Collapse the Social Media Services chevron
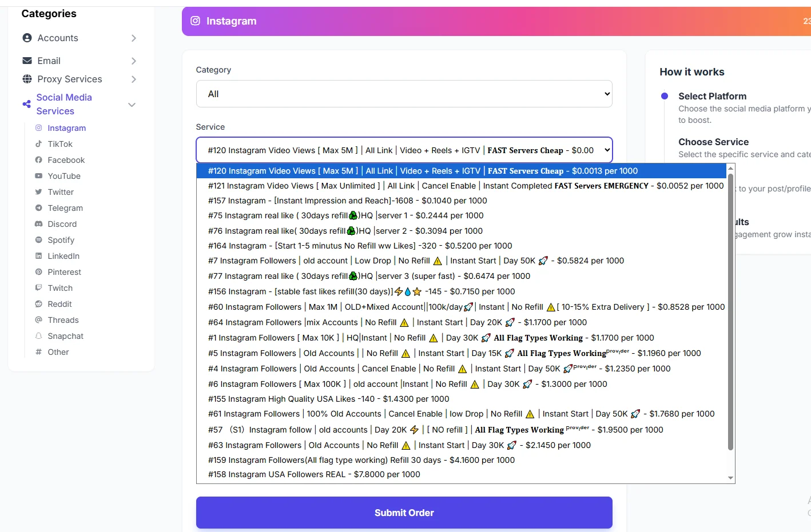 click(x=132, y=105)
